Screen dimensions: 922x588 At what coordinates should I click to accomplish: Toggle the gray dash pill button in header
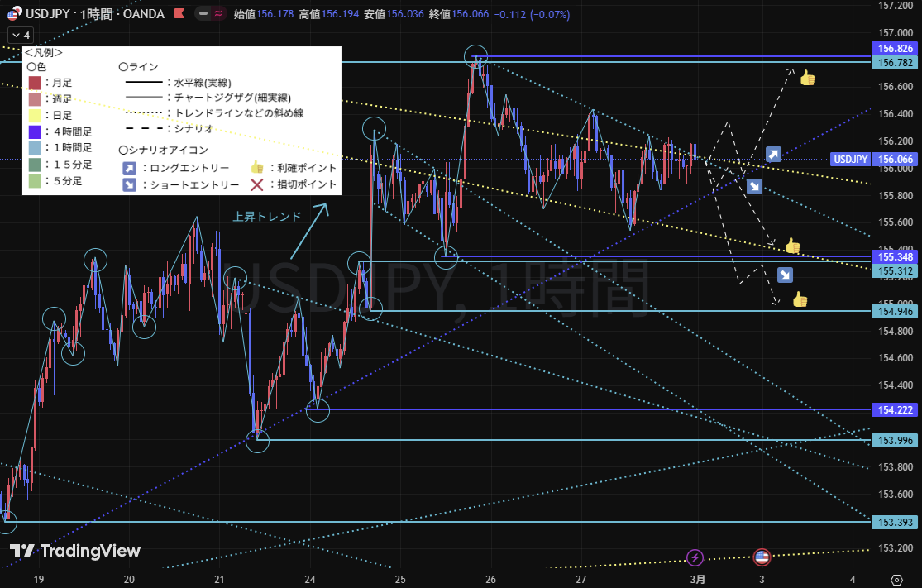[203, 13]
